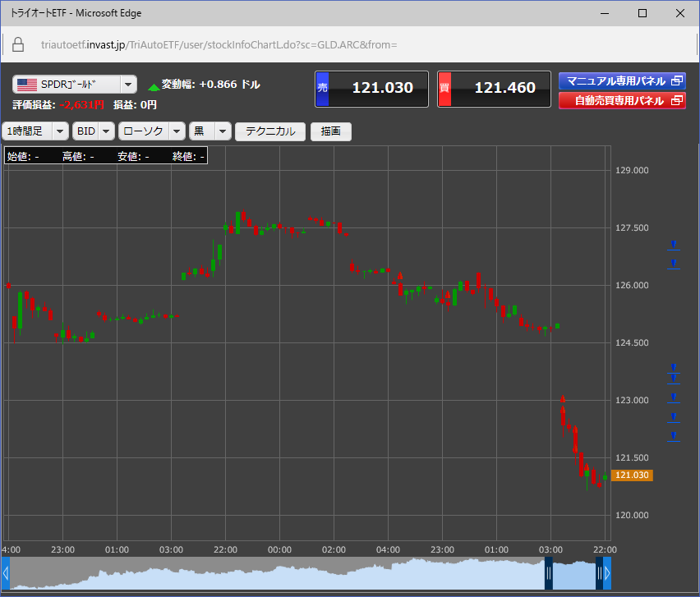
Task: Click the site lock icon in address bar
Action: (x=18, y=44)
